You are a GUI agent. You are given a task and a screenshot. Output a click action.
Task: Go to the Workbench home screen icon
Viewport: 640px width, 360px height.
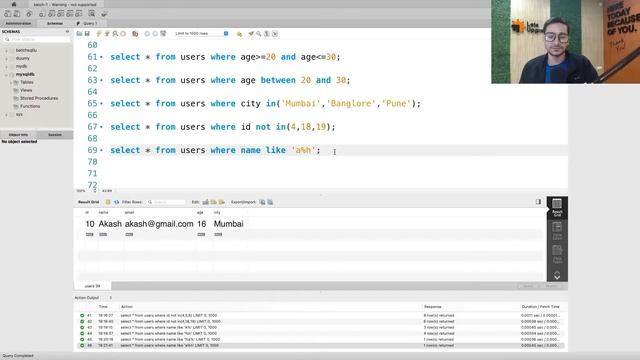click(14, 4)
